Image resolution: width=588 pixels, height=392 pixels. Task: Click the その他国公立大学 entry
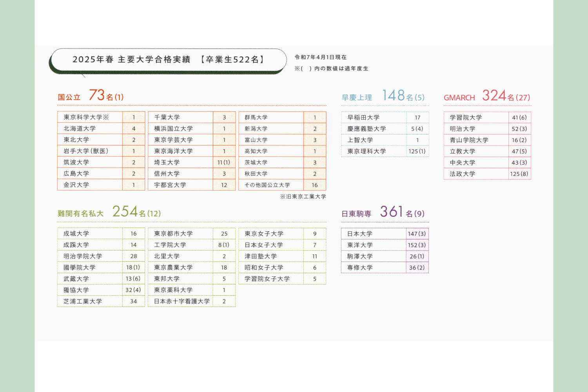267,185
